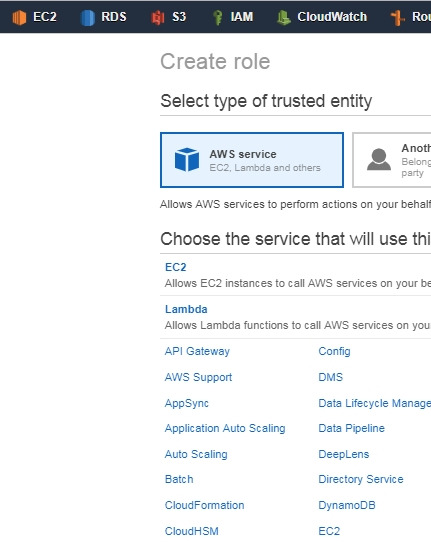The image size is (431, 543).
Task: Click the RDS database icon in top bar
Action: tap(87, 17)
